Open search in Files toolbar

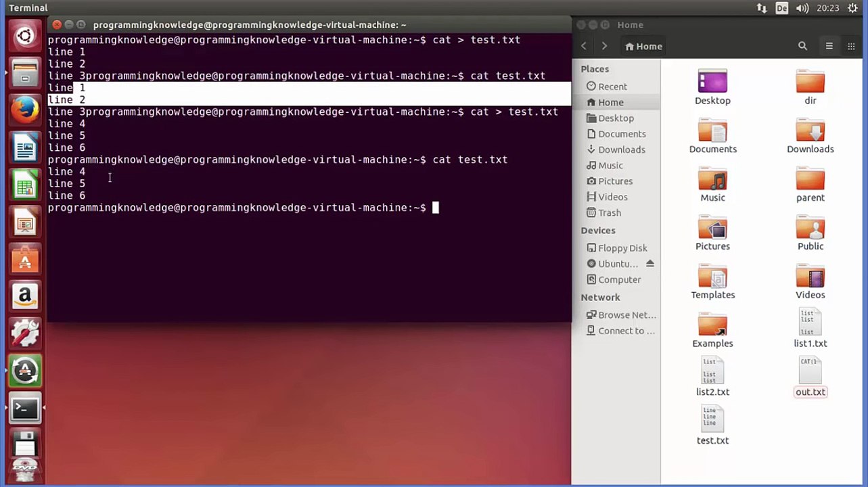(x=802, y=46)
